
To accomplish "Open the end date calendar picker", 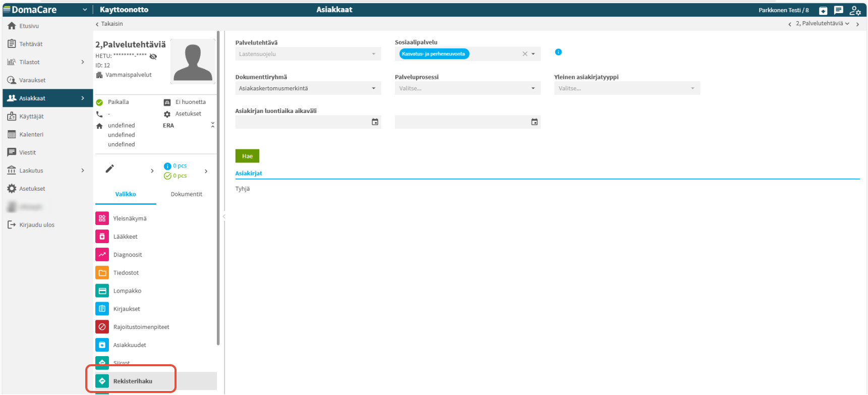I will 535,122.
